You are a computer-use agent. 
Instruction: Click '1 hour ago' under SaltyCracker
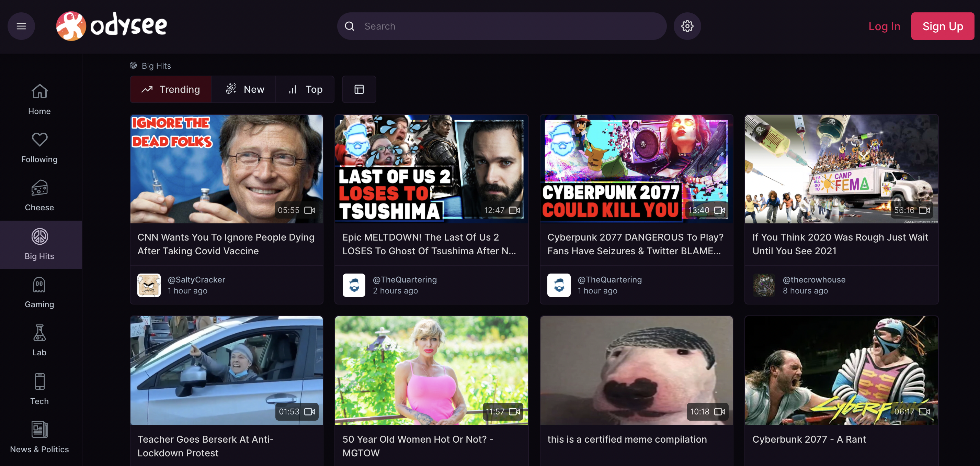tap(187, 291)
